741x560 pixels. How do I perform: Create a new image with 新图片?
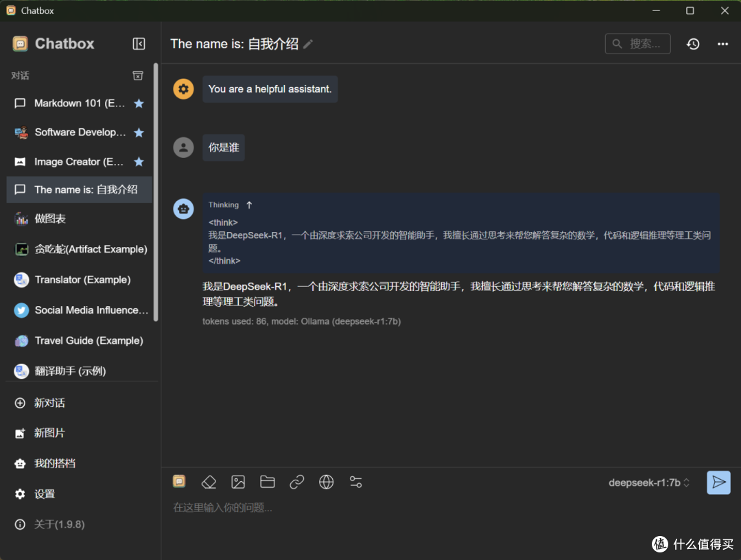click(x=79, y=433)
